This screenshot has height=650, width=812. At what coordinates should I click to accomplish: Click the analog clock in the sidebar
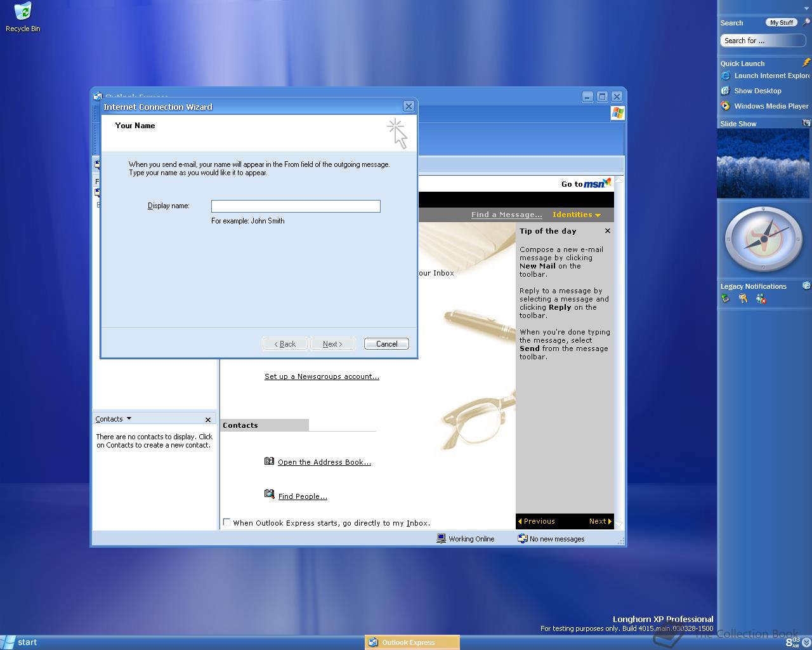(x=763, y=239)
